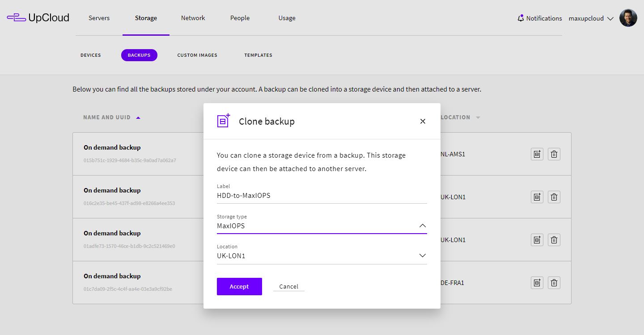
Task: Click the DE-FRA1 location text
Action: [x=452, y=283]
